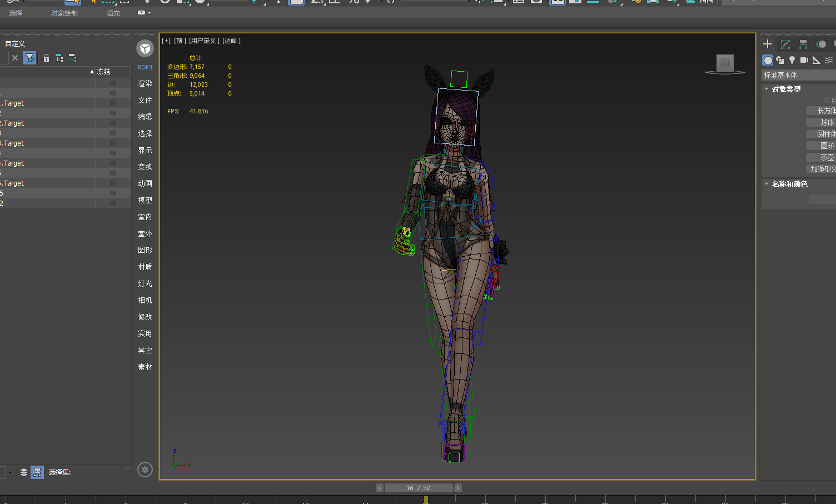Open the [+] viewport general menu

point(166,41)
